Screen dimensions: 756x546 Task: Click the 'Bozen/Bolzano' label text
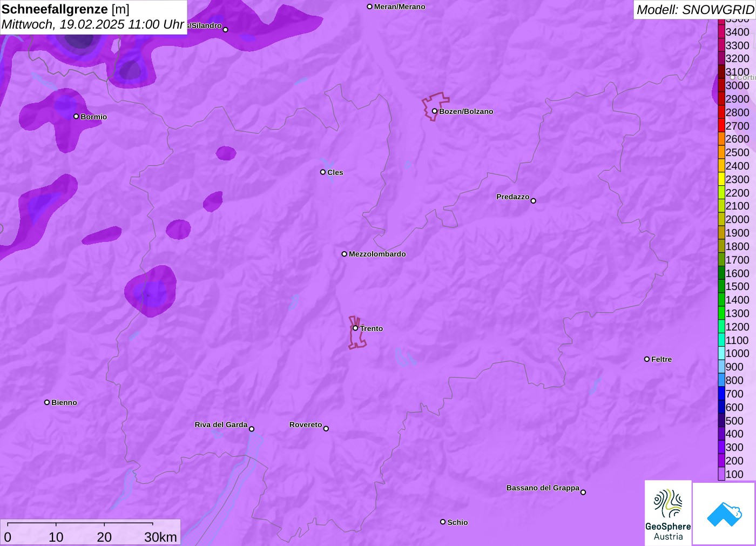(x=466, y=111)
